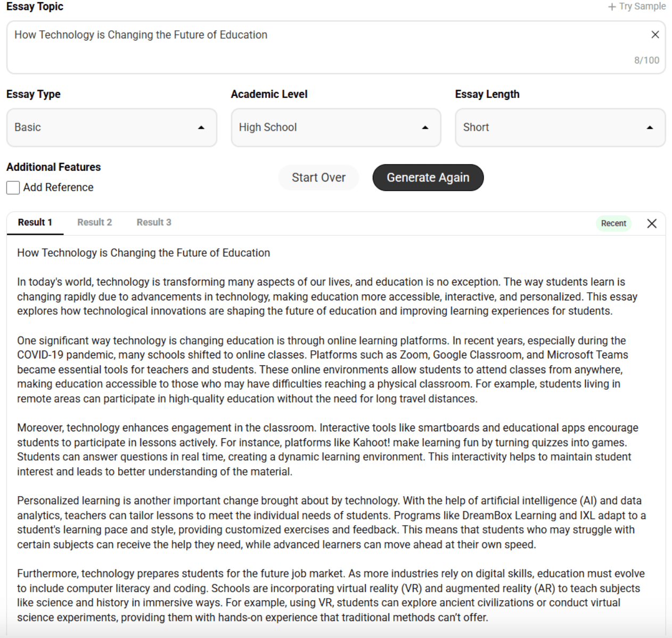
Task: Click the Add Reference label text
Action: click(59, 187)
